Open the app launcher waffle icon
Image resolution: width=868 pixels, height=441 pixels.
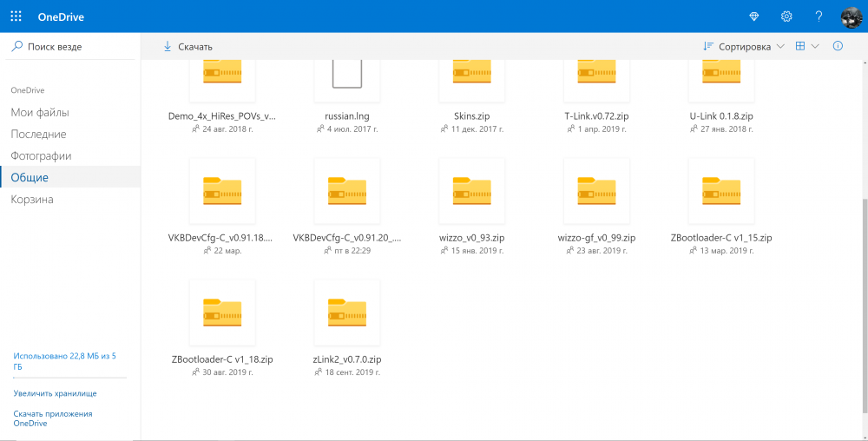[x=16, y=16]
